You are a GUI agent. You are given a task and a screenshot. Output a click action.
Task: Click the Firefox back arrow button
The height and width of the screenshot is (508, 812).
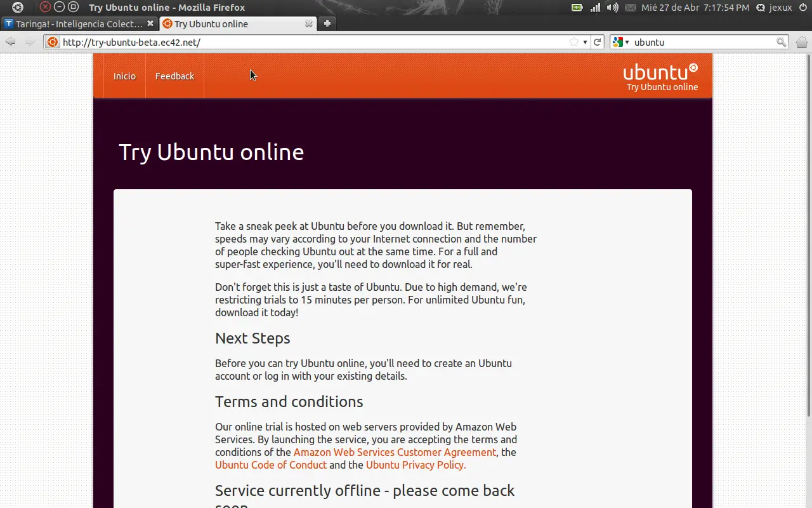coord(10,42)
